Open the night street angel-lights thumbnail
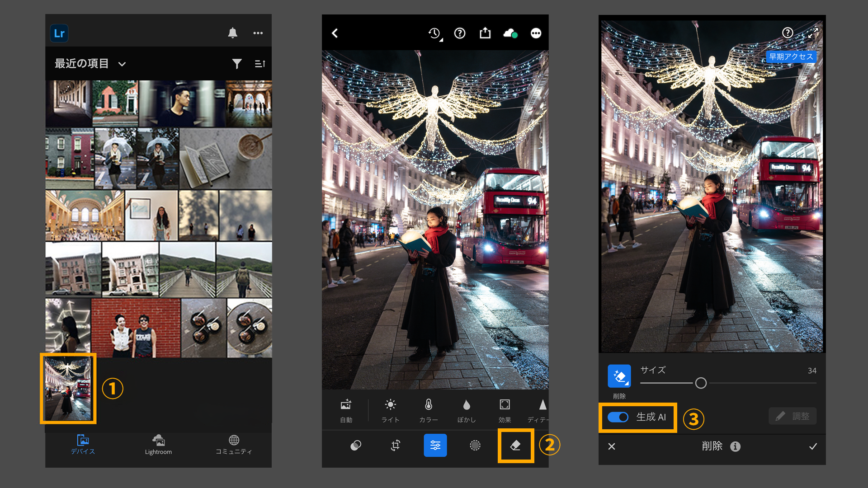 click(x=68, y=389)
